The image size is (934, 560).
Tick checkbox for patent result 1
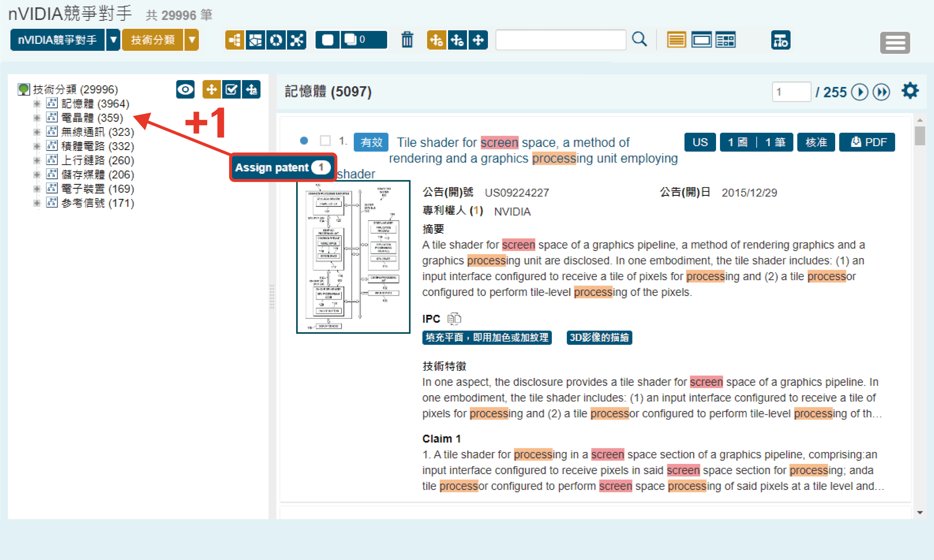pos(325,141)
